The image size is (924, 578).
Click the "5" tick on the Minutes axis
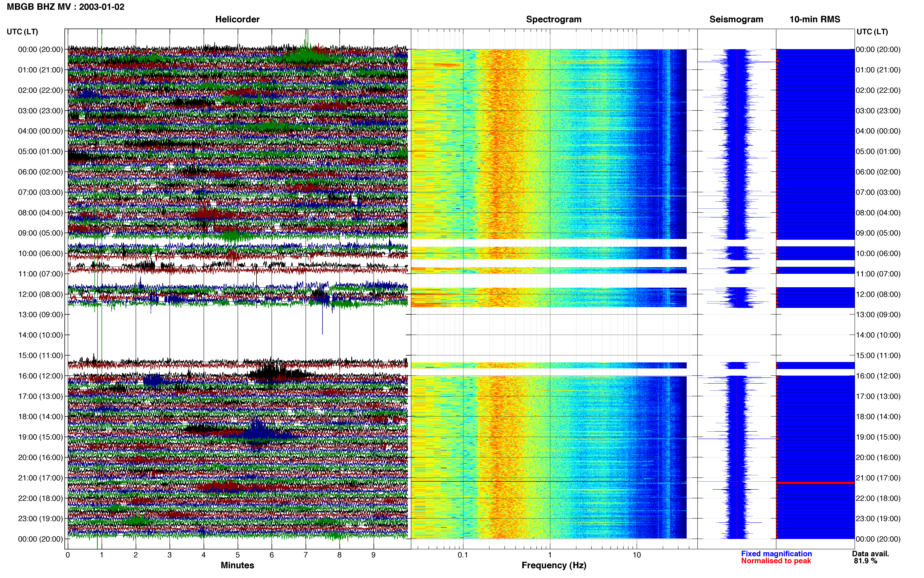[x=237, y=555]
